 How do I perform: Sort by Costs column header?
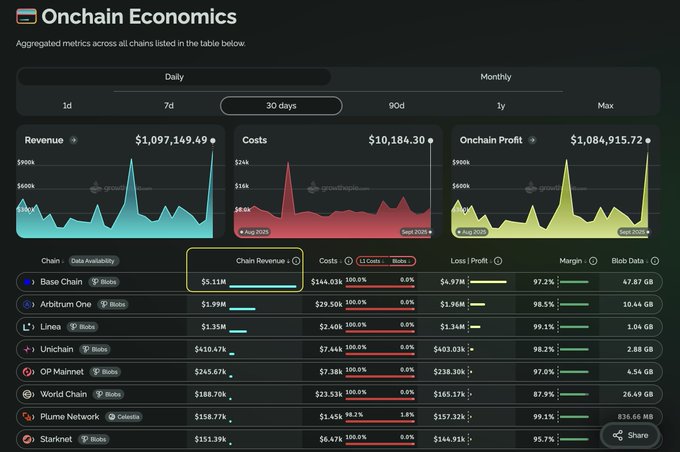point(330,261)
